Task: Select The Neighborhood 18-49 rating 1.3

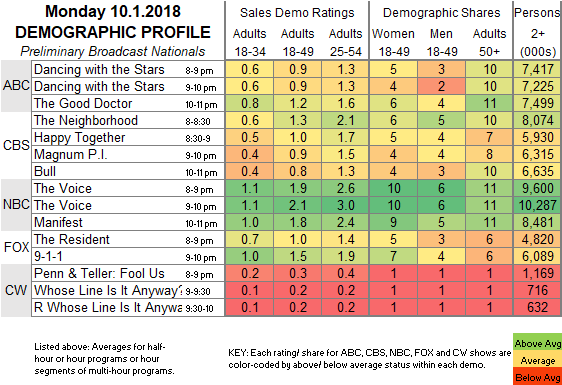Action: coord(297,120)
